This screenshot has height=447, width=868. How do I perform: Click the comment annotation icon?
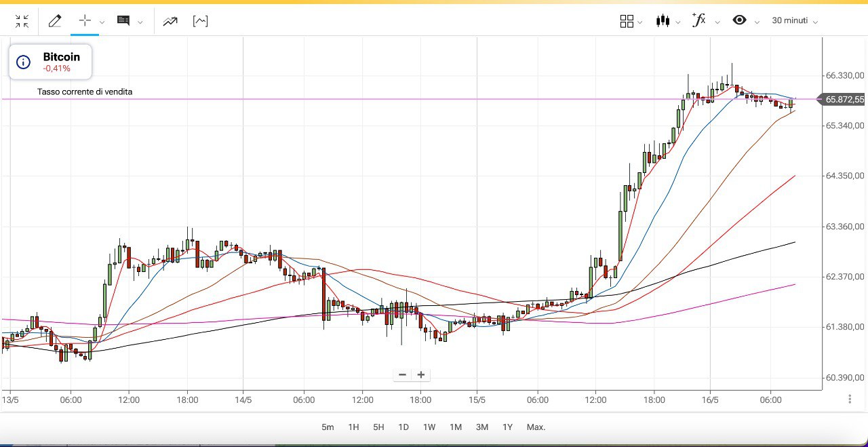(123, 21)
